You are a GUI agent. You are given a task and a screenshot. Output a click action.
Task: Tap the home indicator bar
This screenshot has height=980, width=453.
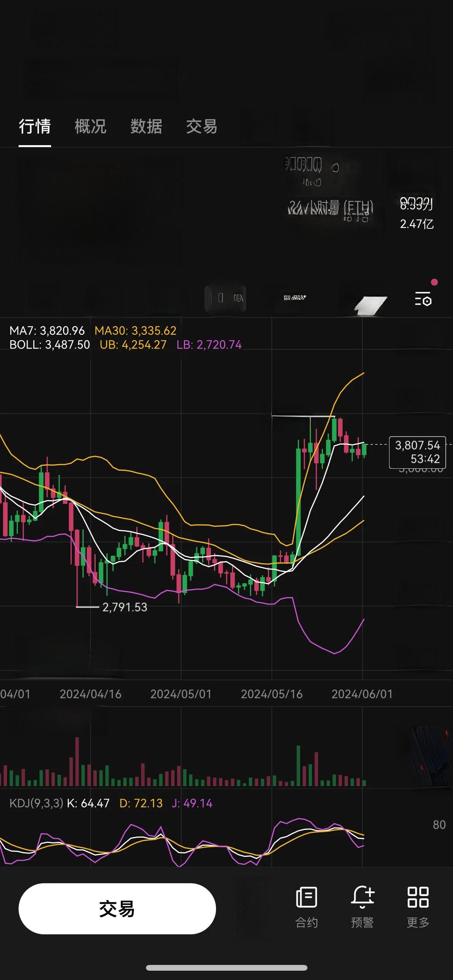pos(226,968)
